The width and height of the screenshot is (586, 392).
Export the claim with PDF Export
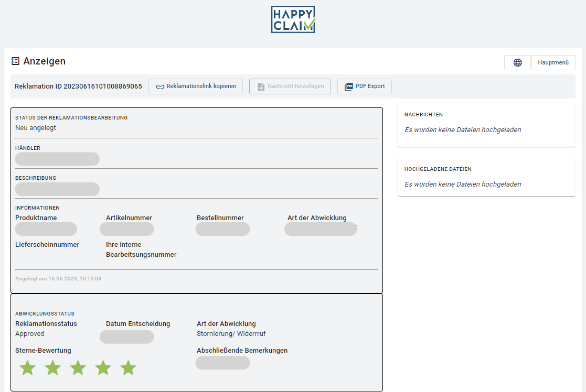click(x=365, y=86)
